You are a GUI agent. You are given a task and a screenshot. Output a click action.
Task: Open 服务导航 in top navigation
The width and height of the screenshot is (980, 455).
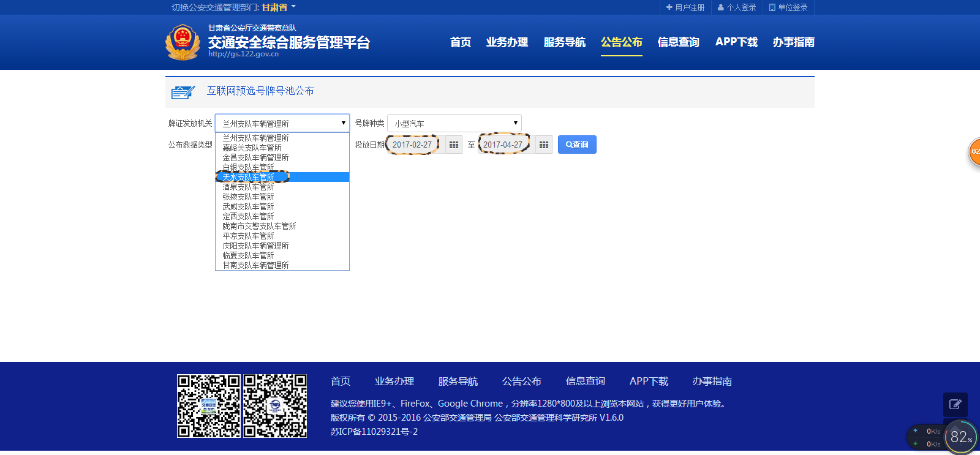coord(565,42)
